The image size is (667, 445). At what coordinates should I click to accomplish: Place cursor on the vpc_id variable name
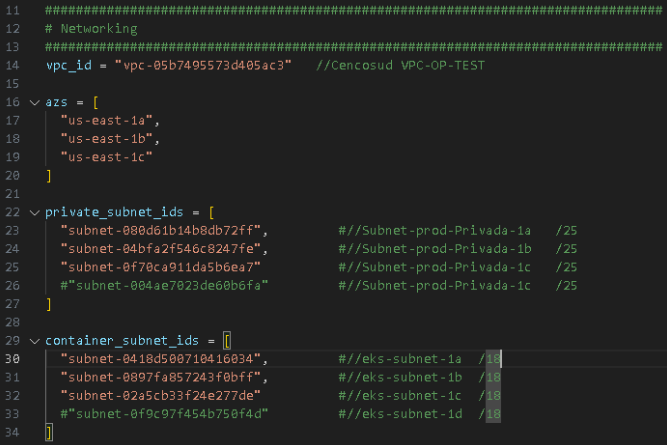pyautogui.click(x=69, y=65)
